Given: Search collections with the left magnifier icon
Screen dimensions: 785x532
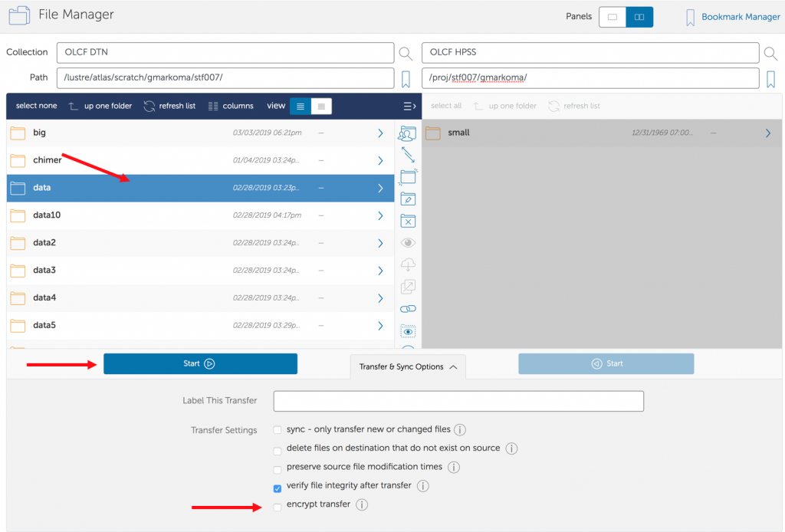Looking at the screenshot, I should (x=406, y=53).
